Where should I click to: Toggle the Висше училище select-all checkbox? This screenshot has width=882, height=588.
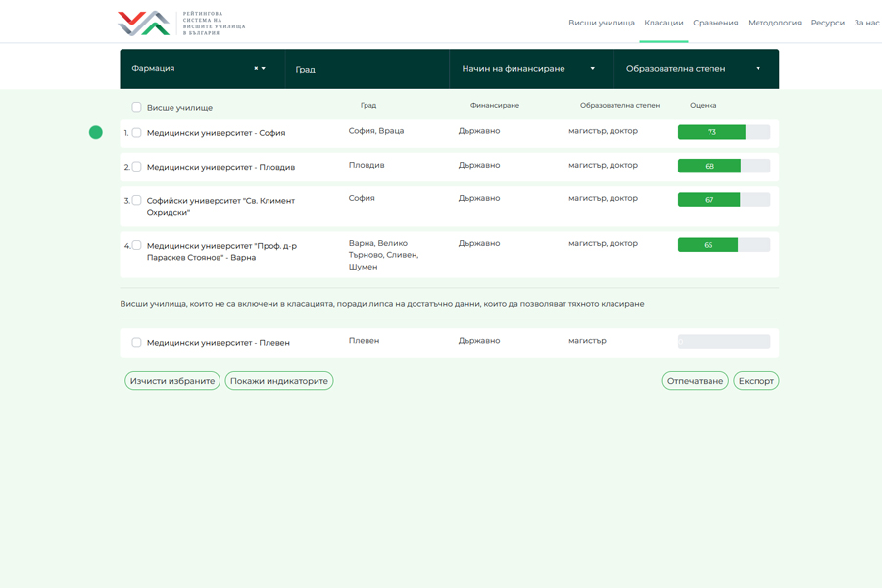click(136, 107)
